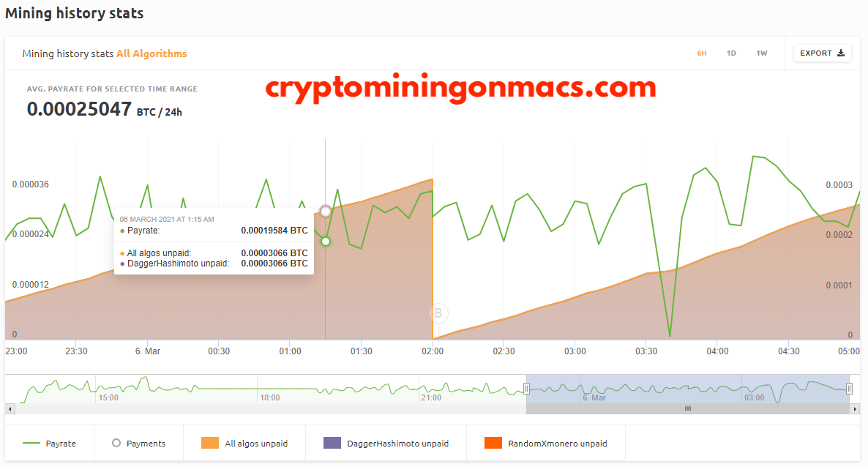Viewport: 868px width, 467px height.
Task: Click the green payrate data point on the chart
Action: point(326,241)
